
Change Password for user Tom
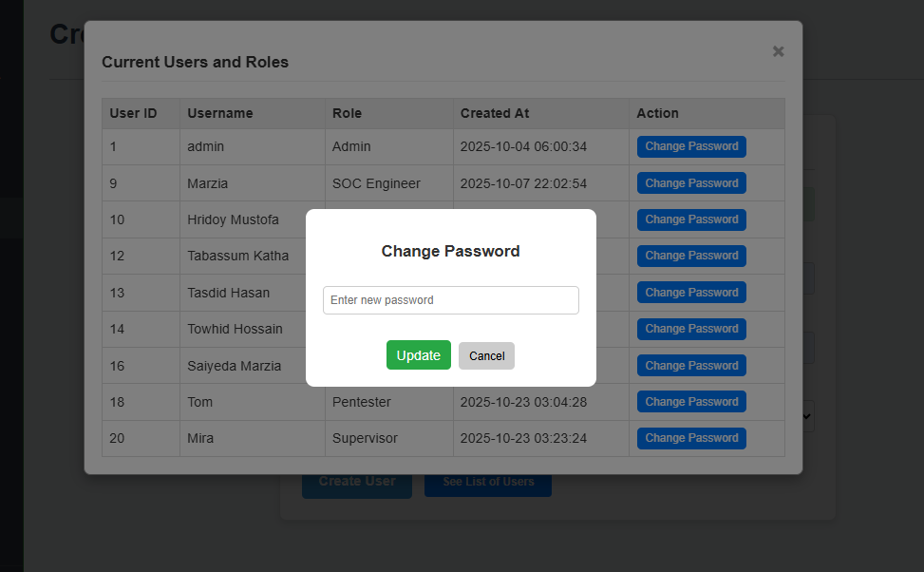click(691, 402)
